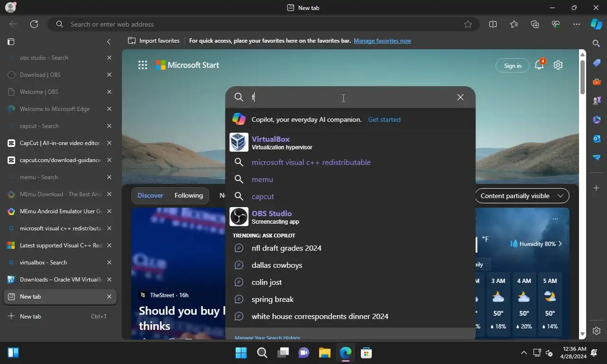
Task: Add a site with sidebar plus
Action: tap(597, 188)
